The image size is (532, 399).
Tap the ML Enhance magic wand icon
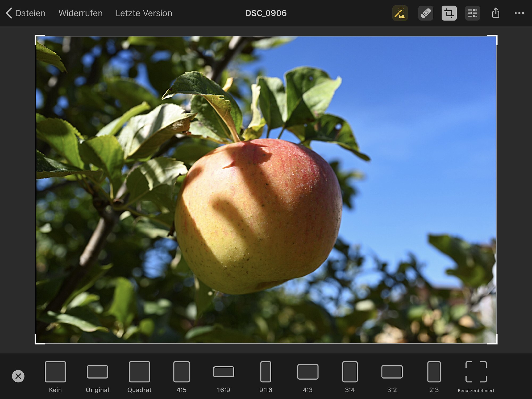tap(400, 13)
